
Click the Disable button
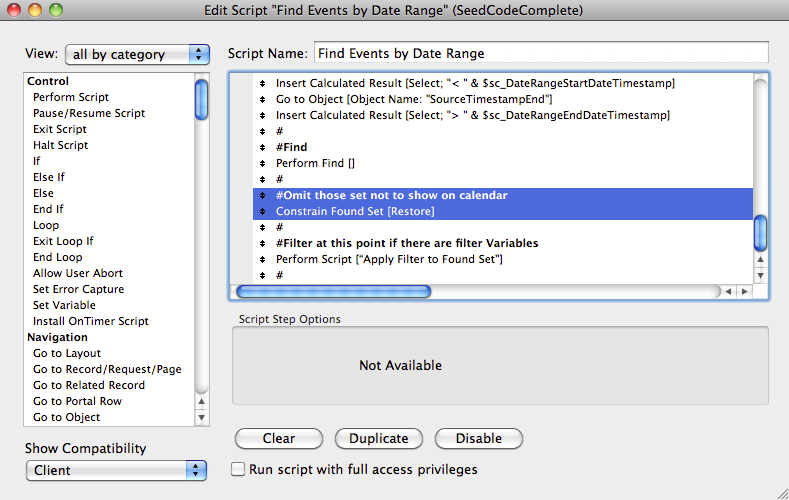(x=478, y=438)
